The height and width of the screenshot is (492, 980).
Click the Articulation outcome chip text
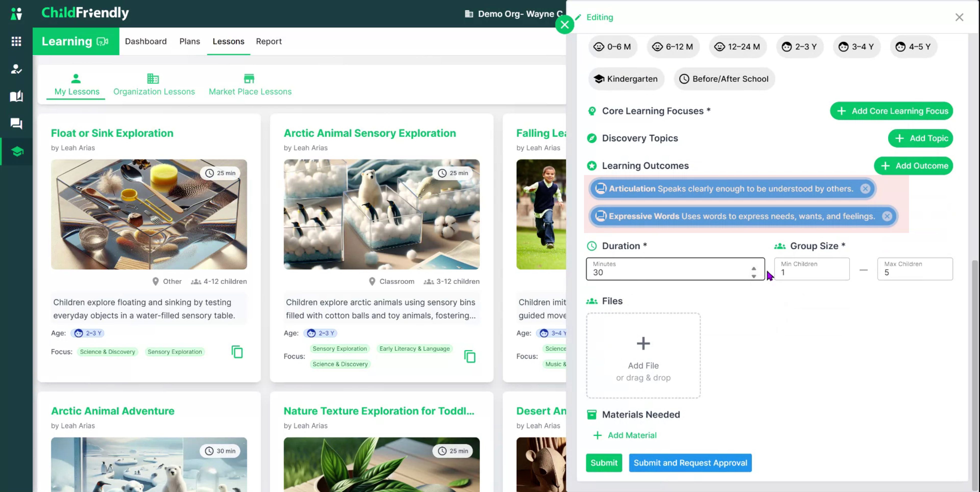click(731, 189)
